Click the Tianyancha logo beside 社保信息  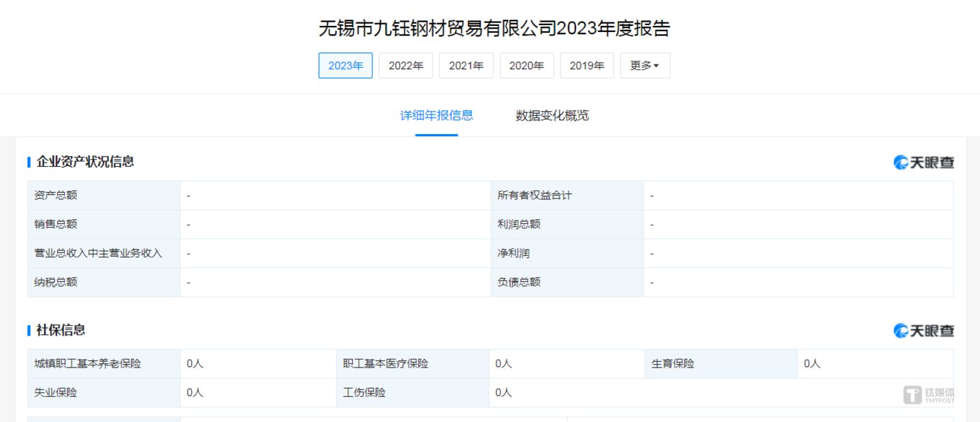[x=923, y=331]
